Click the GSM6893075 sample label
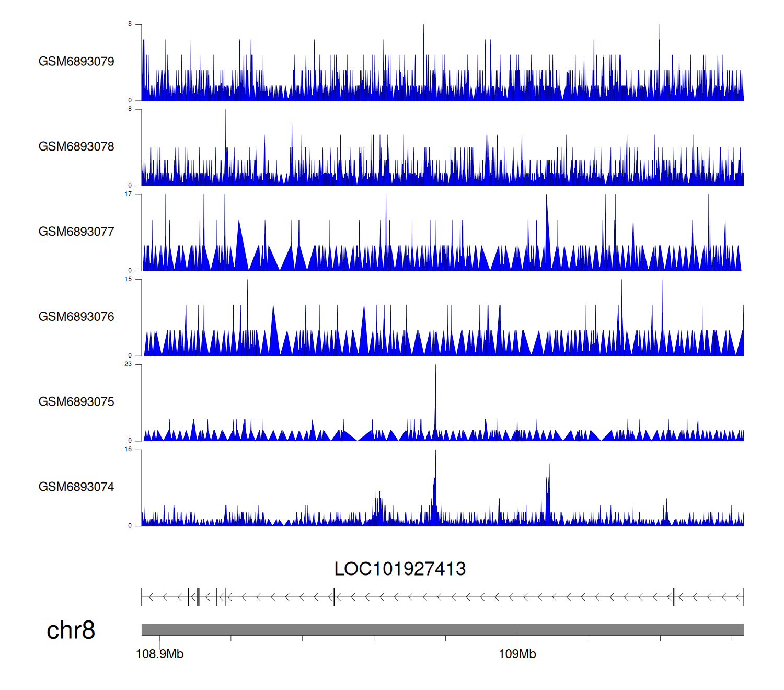Viewport: 784px width, 690px height. click(x=76, y=402)
